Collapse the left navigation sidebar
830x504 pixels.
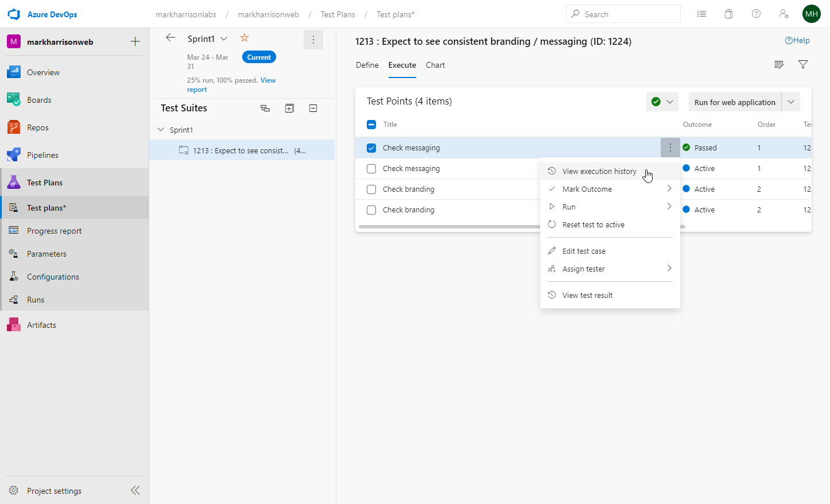point(135,490)
